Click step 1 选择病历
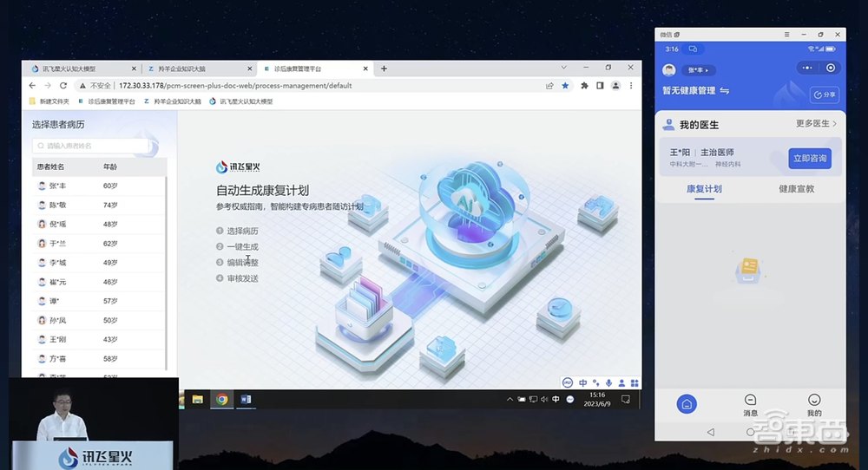 click(237, 232)
